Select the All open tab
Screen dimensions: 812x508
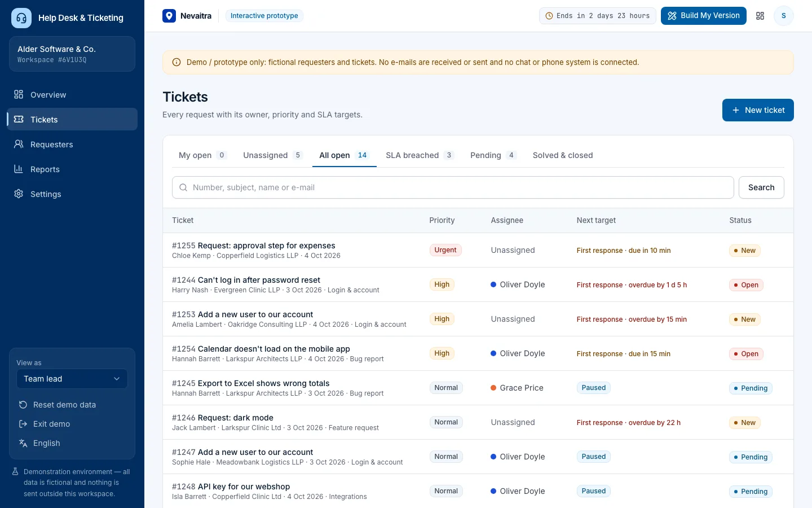click(344, 155)
